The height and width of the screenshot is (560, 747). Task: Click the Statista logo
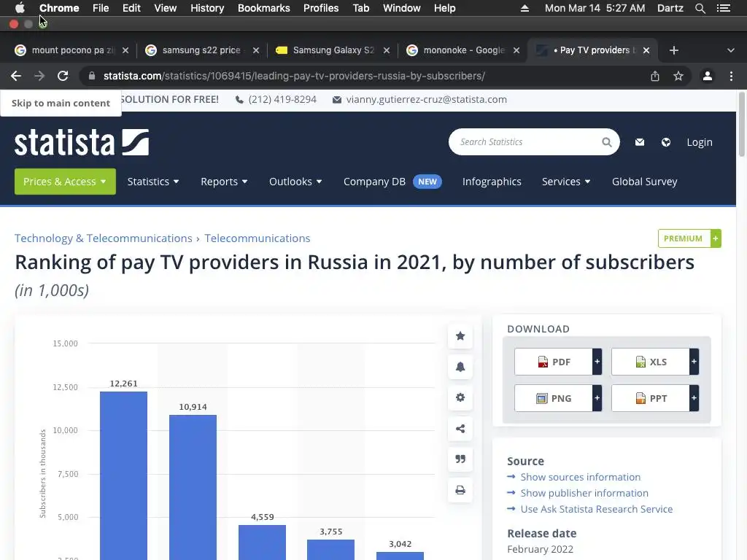click(x=82, y=142)
